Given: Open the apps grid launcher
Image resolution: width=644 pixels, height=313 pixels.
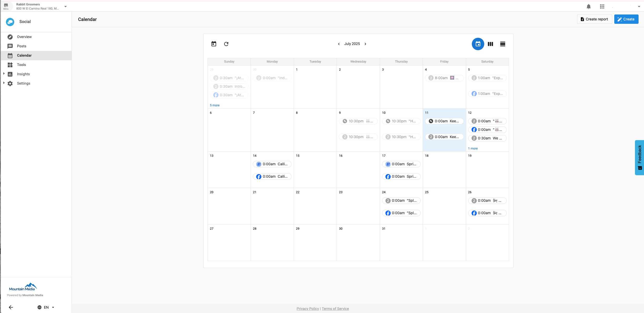Looking at the screenshot, I should 602,6.
